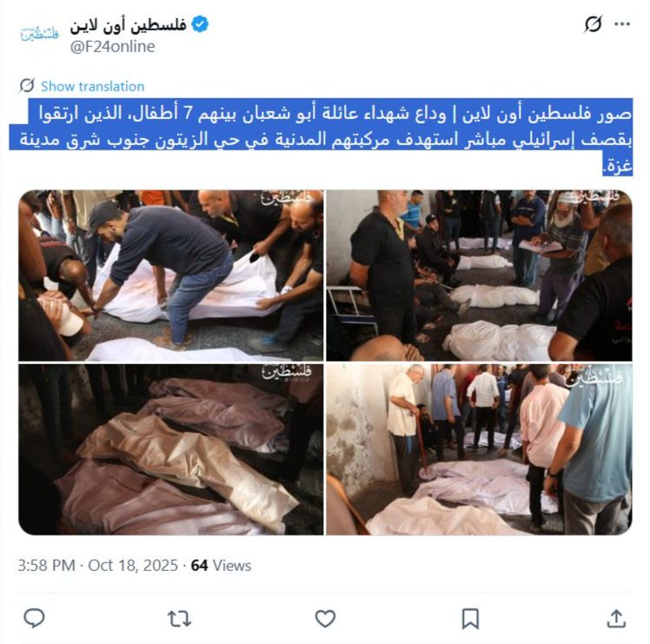Viewport: 650px width, 644px height.
Task: Bookmark this post
Action: click(470, 619)
